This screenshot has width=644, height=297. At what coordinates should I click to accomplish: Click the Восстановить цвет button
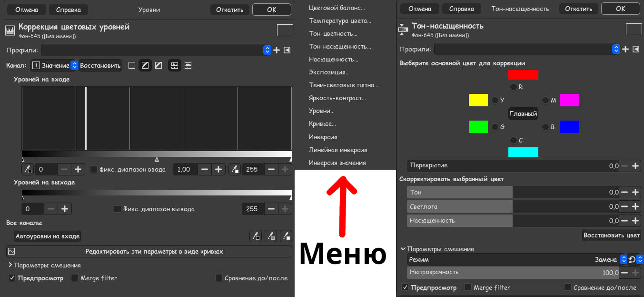coord(611,235)
